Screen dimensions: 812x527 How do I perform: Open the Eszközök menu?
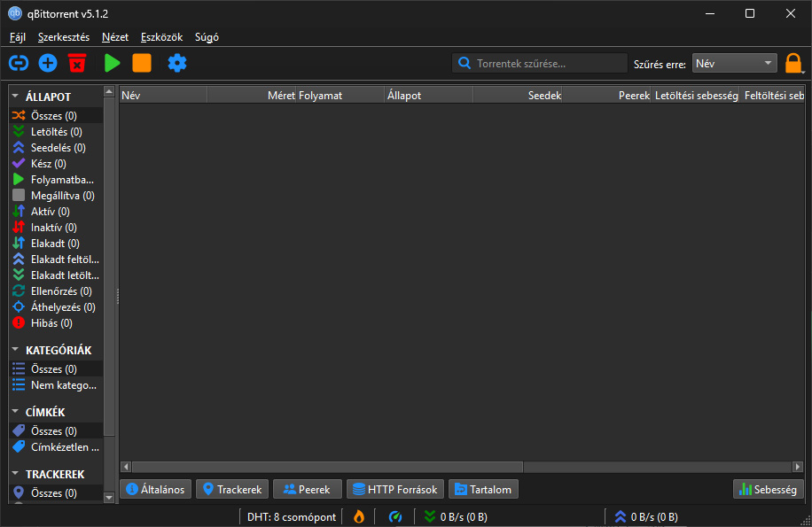point(161,37)
